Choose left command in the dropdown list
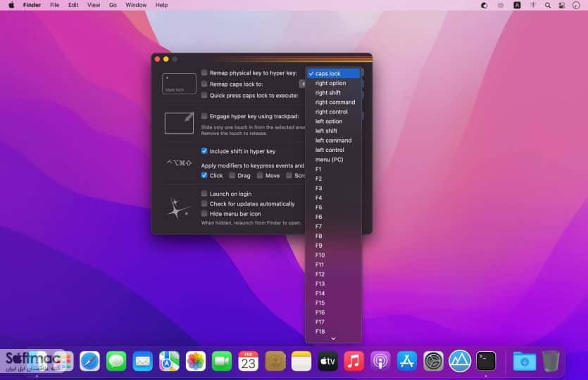Image resolution: width=588 pixels, height=380 pixels. tap(333, 141)
